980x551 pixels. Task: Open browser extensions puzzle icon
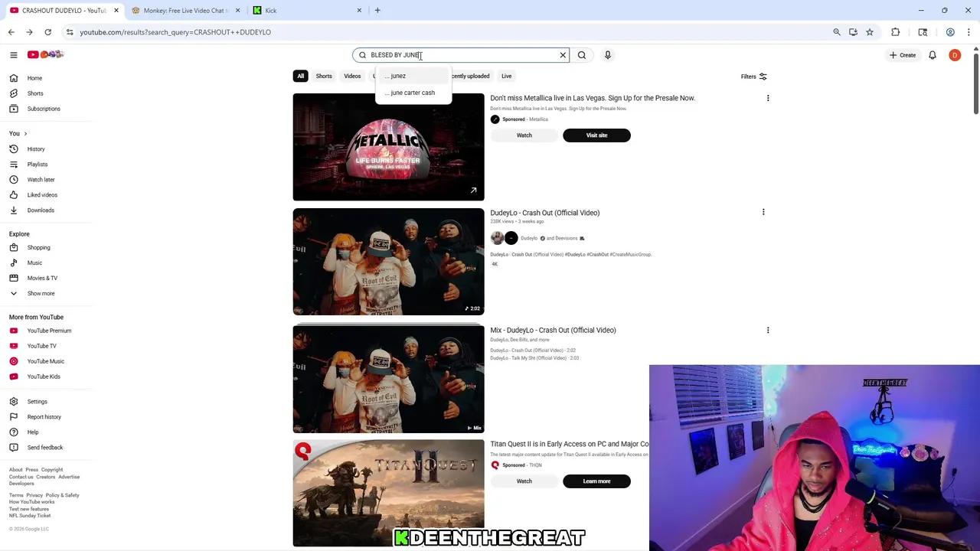pyautogui.click(x=895, y=32)
